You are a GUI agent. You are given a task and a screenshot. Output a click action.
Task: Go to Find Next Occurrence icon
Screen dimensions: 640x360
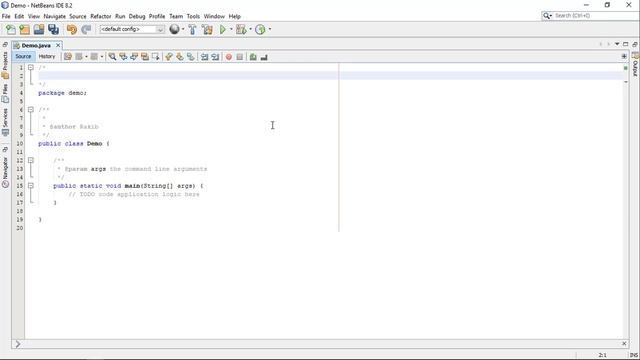[134, 57]
